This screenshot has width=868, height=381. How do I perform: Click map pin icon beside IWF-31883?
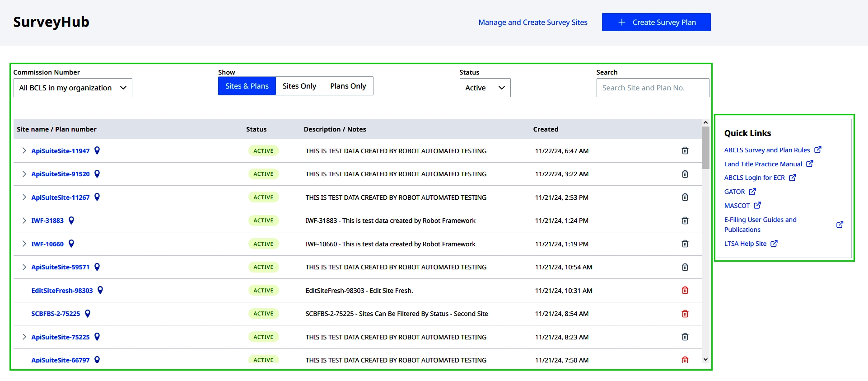(x=71, y=221)
